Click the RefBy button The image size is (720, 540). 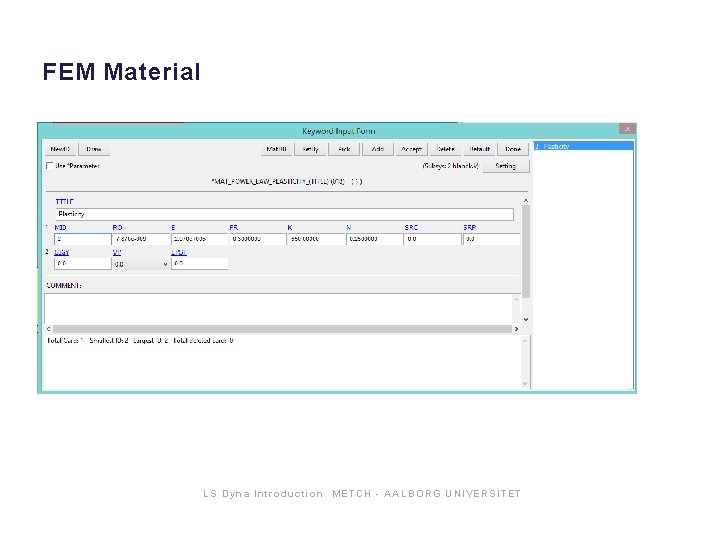pyautogui.click(x=310, y=149)
